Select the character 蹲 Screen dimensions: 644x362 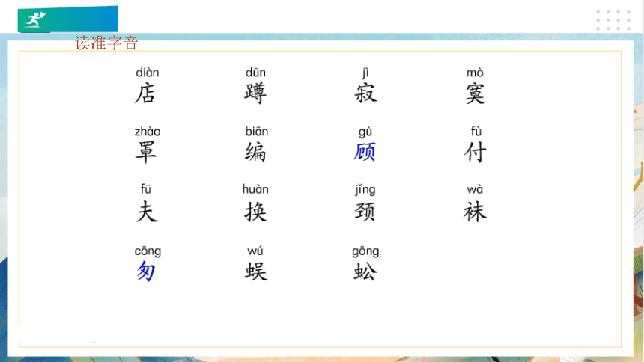255,93
